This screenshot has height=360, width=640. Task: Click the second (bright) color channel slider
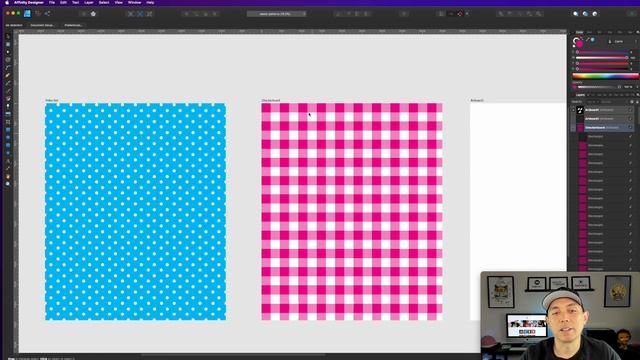point(602,58)
